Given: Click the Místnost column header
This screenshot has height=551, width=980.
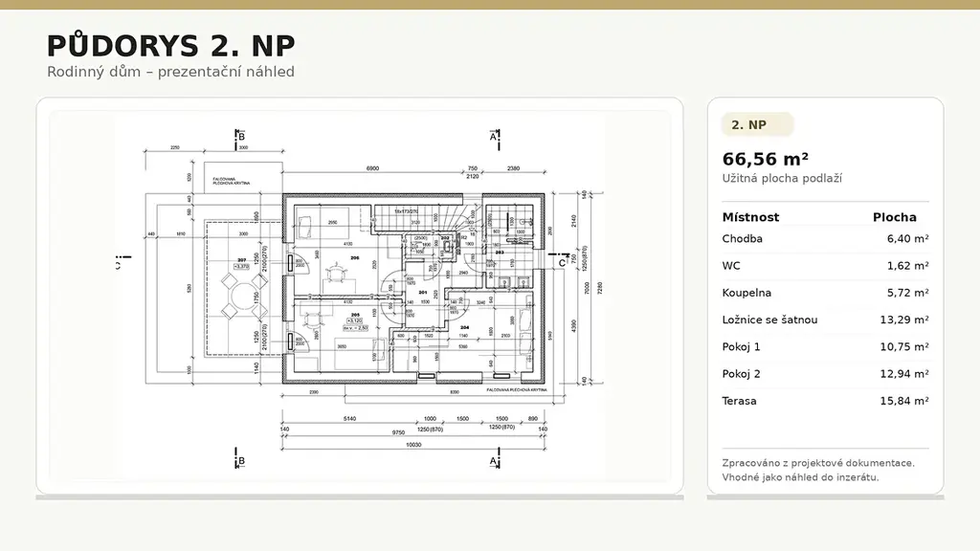Looking at the screenshot, I should pyautogui.click(x=750, y=217).
